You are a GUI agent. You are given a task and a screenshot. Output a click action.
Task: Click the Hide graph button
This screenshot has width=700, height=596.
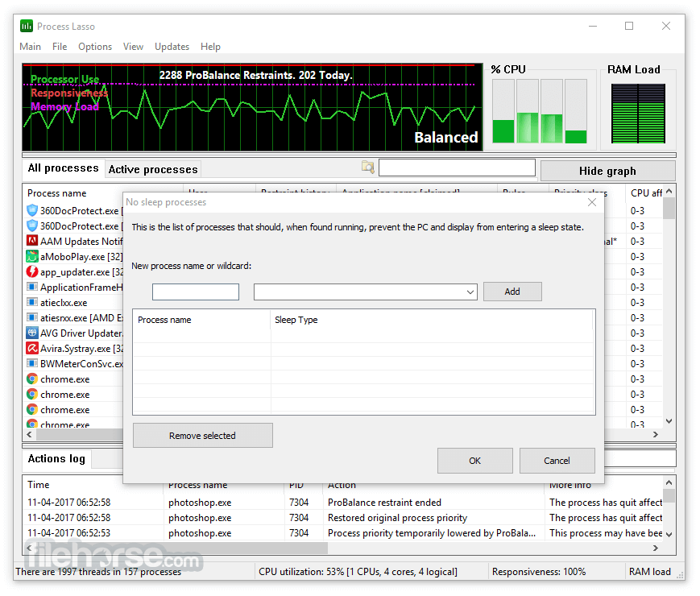point(607,171)
